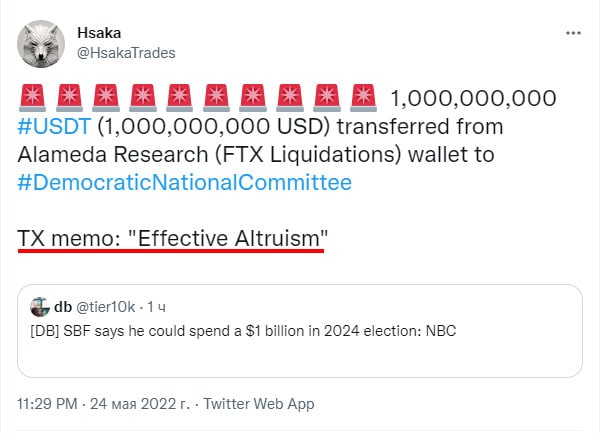Open the 11:29 PM timestamp link
The height and width of the screenshot is (433, 600).
click(x=50, y=404)
